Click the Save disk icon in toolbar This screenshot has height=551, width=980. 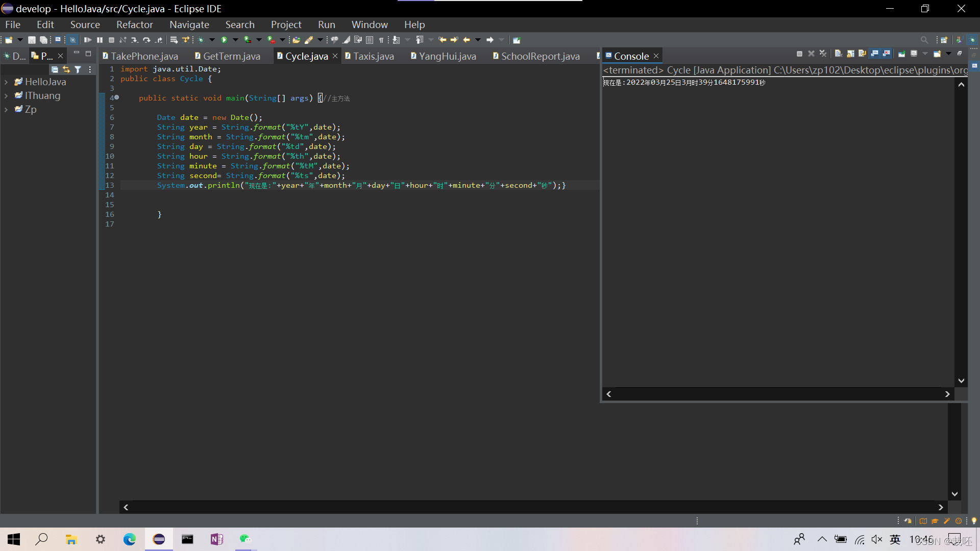tap(32, 40)
